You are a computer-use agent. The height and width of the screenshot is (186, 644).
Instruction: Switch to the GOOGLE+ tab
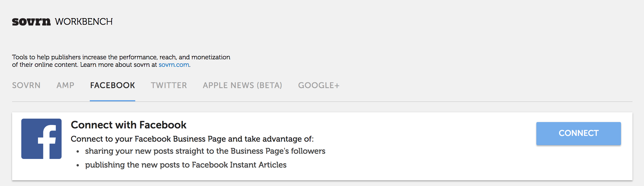pos(319,85)
